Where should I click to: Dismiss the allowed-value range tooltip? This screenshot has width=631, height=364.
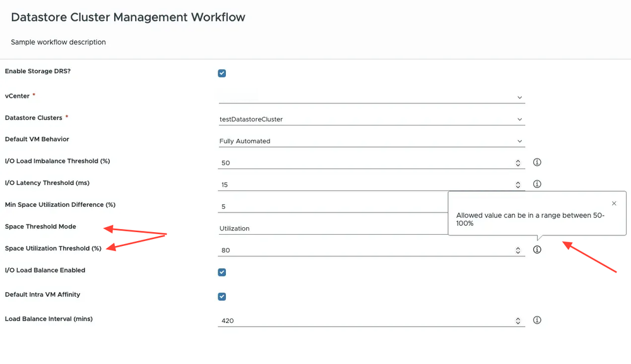(x=613, y=203)
